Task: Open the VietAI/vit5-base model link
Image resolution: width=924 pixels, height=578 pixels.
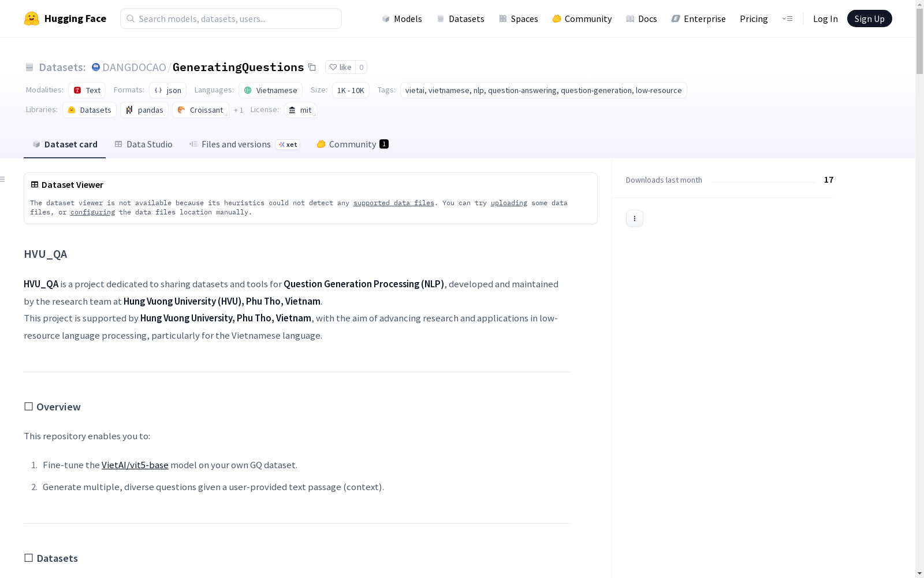Action: coord(135,465)
